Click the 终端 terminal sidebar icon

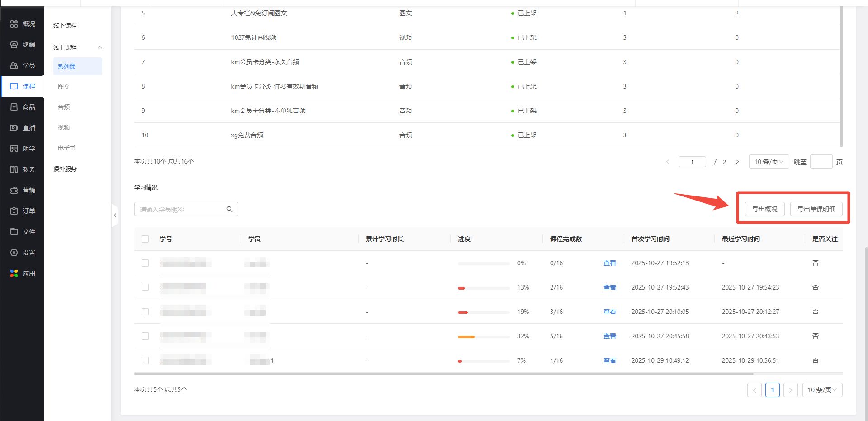tap(14, 45)
